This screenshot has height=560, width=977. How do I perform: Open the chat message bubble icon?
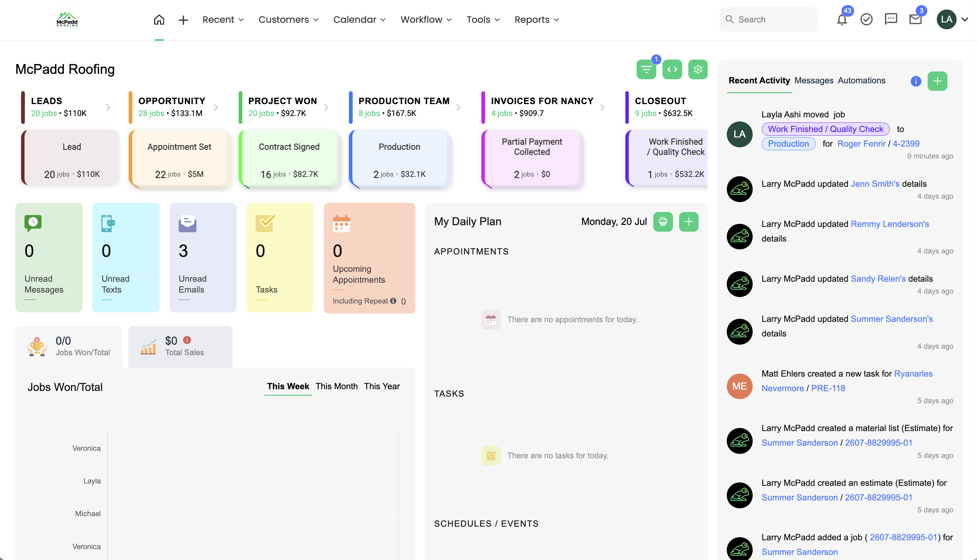click(x=891, y=19)
